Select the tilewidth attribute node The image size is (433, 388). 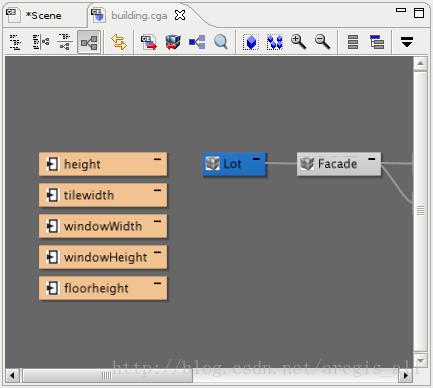tap(103, 195)
